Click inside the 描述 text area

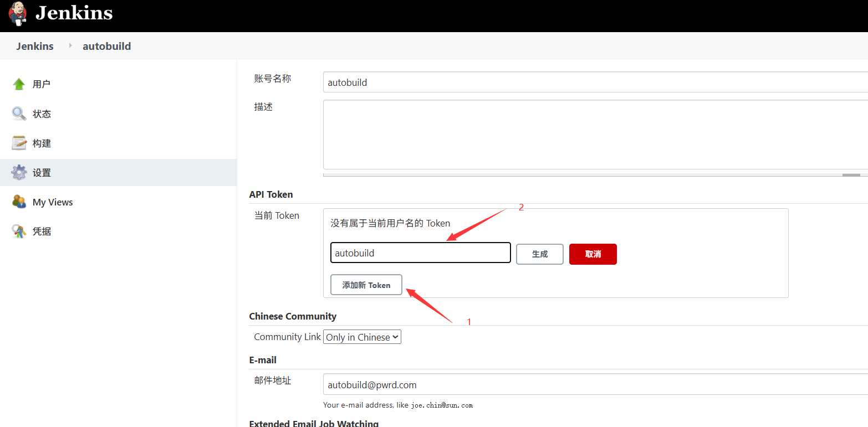pyautogui.click(x=595, y=135)
